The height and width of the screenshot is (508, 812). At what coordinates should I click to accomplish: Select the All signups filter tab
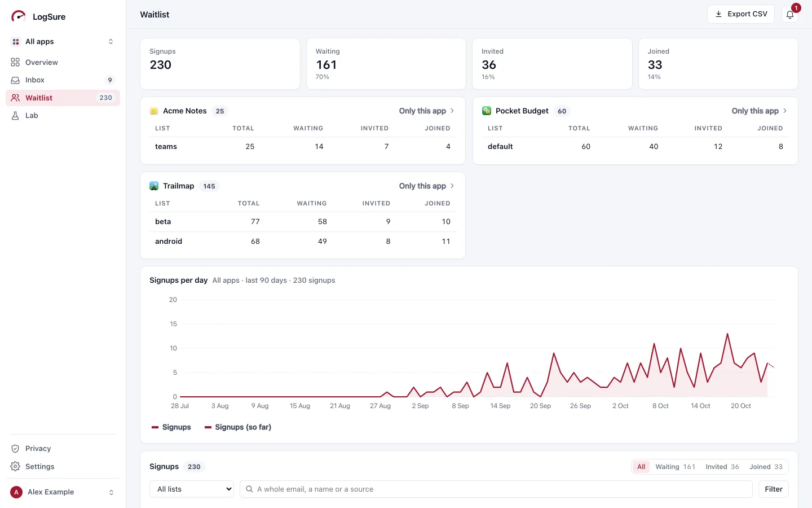click(641, 467)
